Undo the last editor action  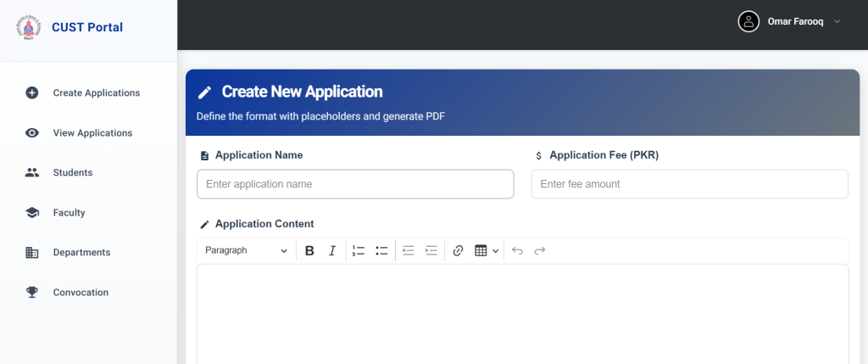pyautogui.click(x=517, y=250)
